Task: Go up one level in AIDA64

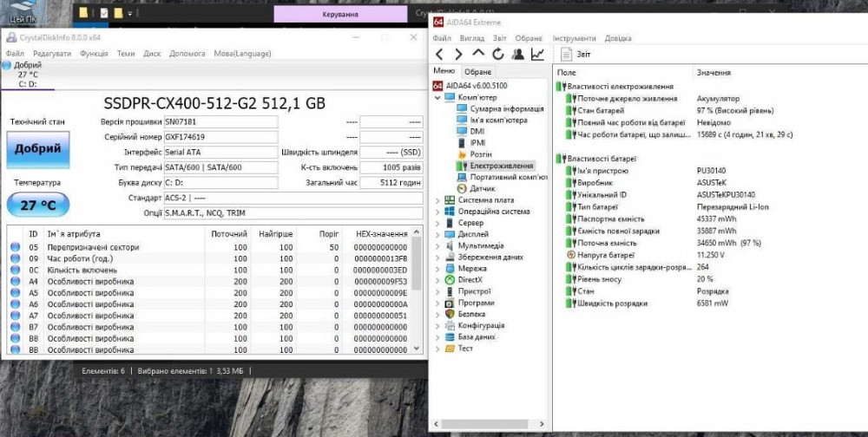Action: click(478, 53)
